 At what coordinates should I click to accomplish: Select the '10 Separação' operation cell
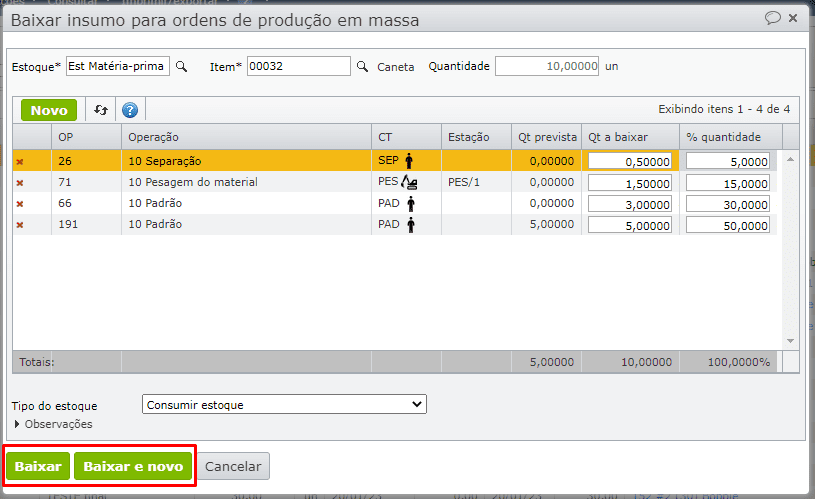(x=246, y=161)
